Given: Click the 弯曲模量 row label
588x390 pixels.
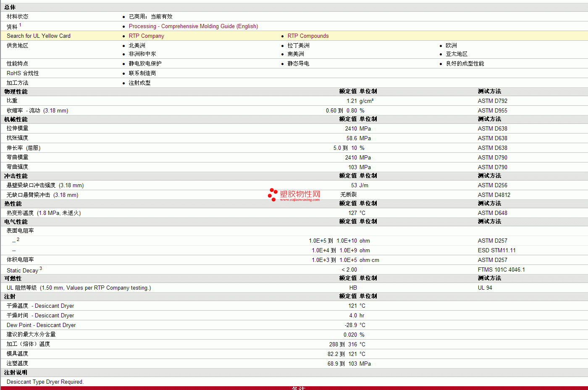Looking at the screenshot, I should click(x=18, y=157).
